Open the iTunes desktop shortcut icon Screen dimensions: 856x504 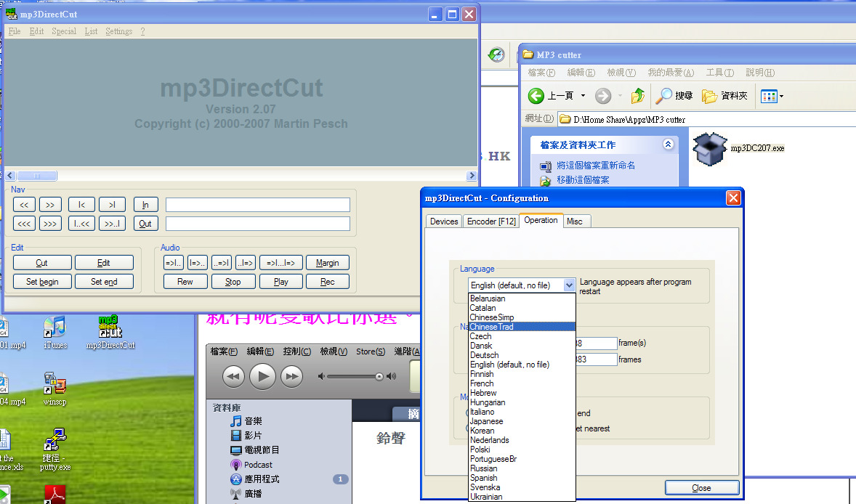pos(54,328)
